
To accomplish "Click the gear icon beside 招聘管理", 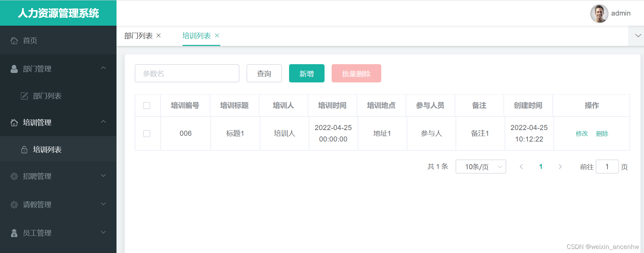I will click(14, 176).
